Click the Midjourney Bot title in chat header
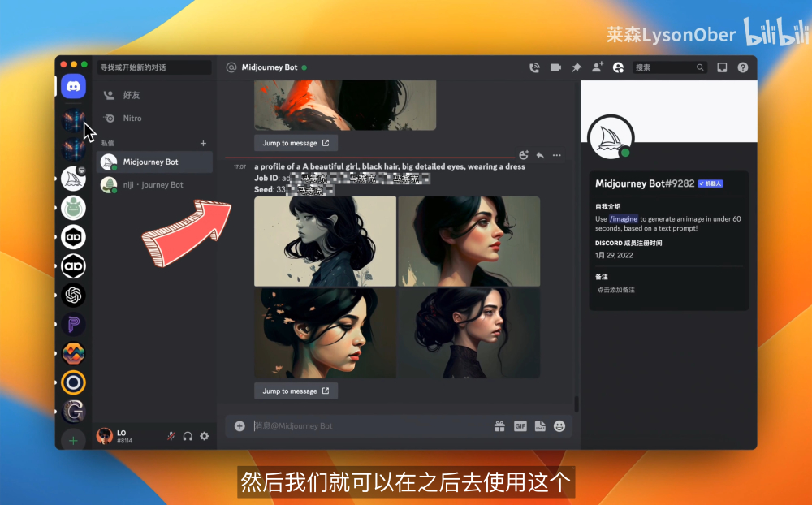 pos(270,67)
